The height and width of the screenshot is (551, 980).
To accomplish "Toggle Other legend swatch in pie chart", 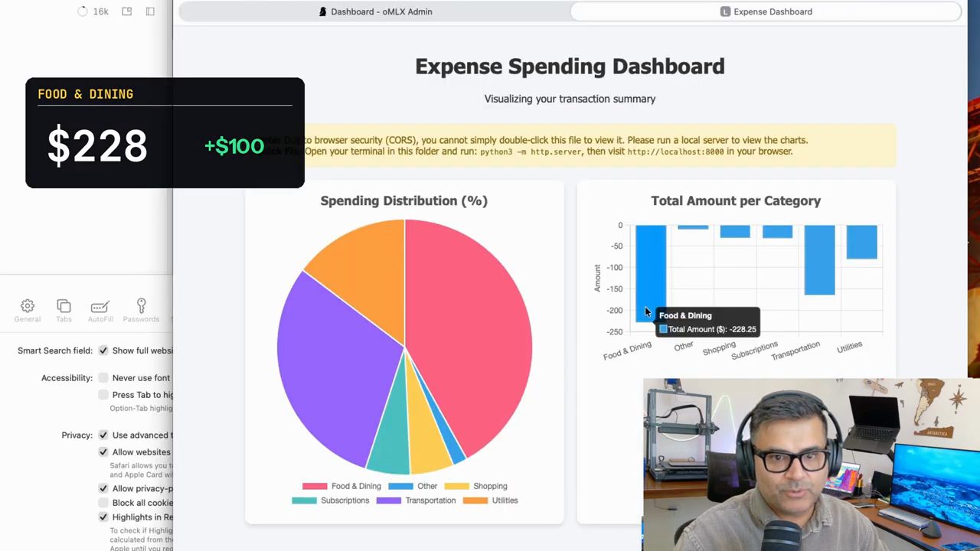I will click(x=400, y=486).
